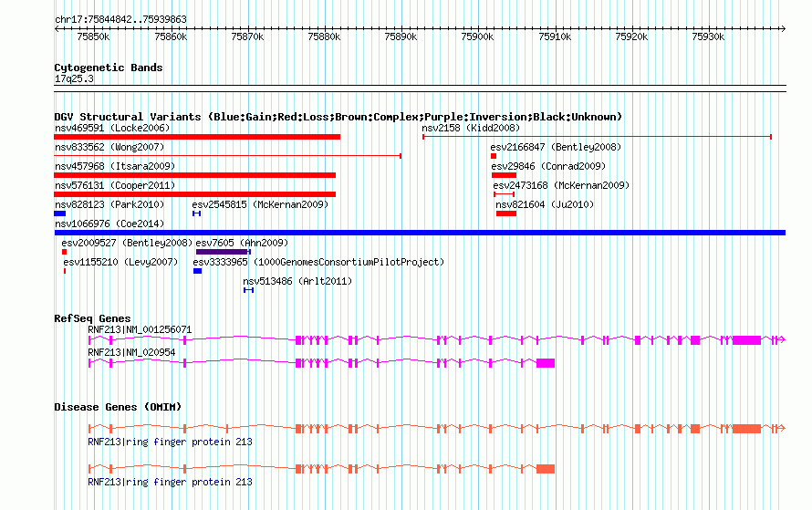The image size is (812, 510).
Task: Click the 75870k ruler tick label
Action: 247,36
